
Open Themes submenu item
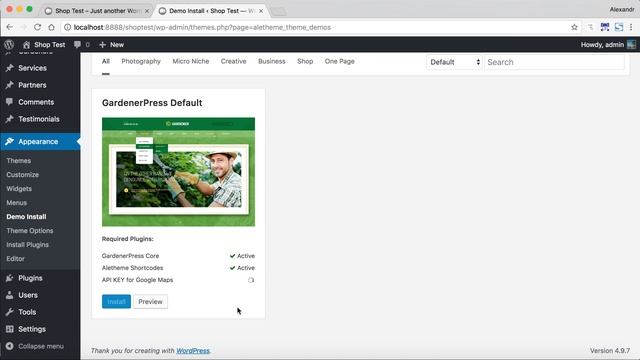tap(19, 161)
